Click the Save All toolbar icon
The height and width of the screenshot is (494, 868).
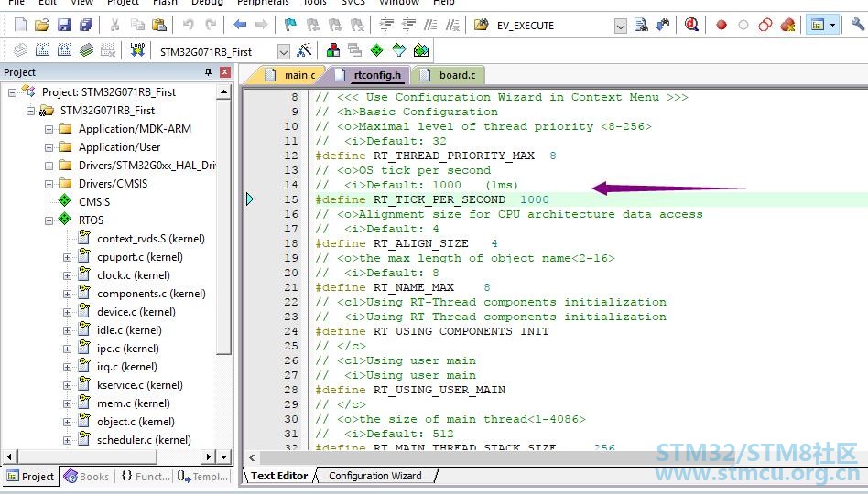pos(86,25)
